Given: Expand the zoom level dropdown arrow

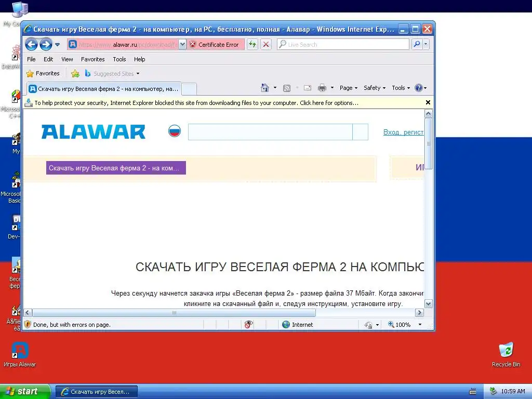Looking at the screenshot, I should coord(420,325).
